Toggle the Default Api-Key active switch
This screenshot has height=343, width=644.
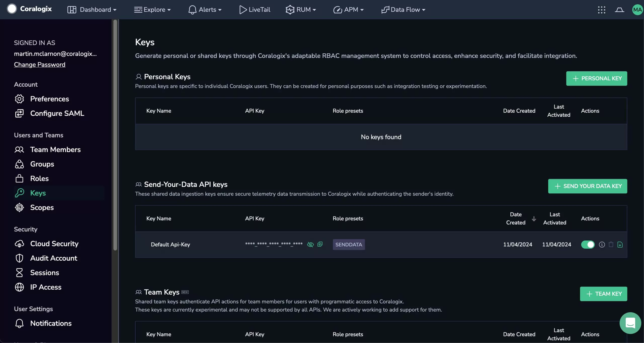(x=588, y=245)
